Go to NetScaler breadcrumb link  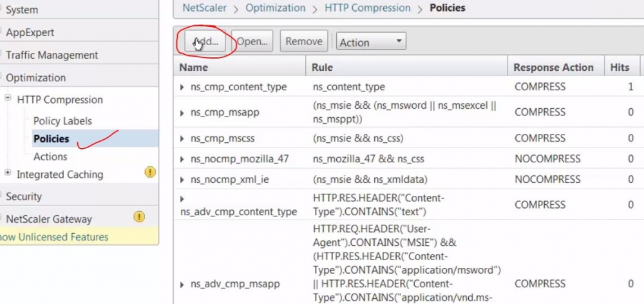coord(204,8)
